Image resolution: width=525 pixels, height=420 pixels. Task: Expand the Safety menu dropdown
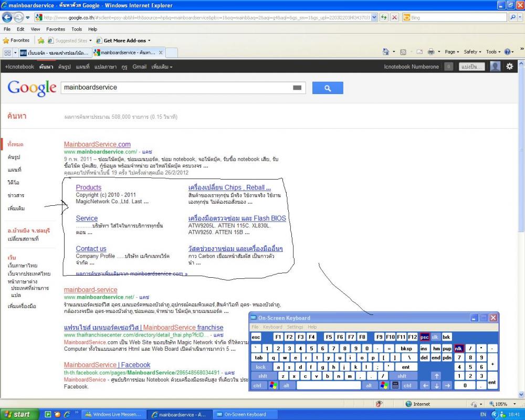(x=472, y=52)
